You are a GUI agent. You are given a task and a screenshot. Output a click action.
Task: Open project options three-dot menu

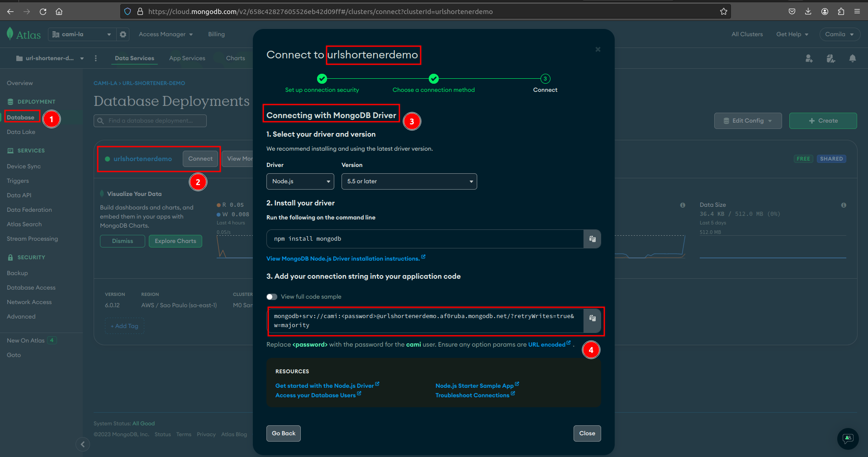[95, 58]
